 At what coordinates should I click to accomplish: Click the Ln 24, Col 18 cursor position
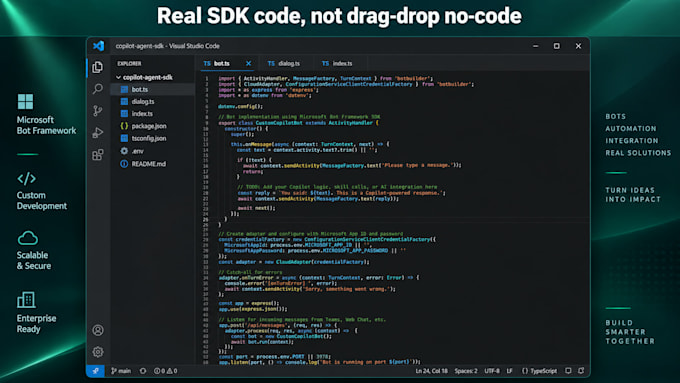(432, 371)
